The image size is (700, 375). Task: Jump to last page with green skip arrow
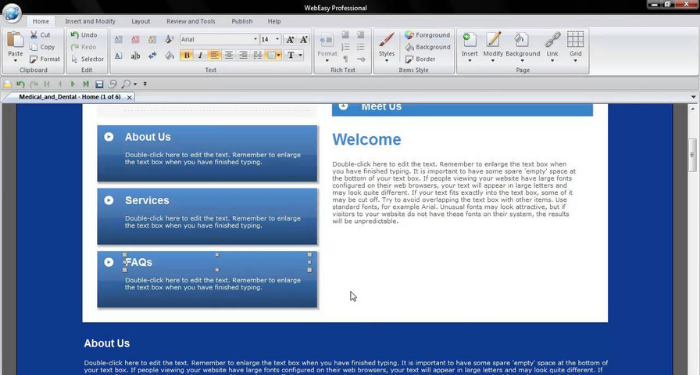pos(86,83)
